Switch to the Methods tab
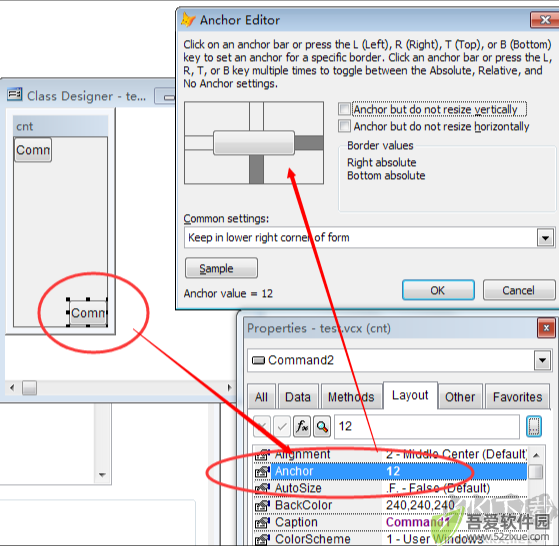 click(351, 397)
